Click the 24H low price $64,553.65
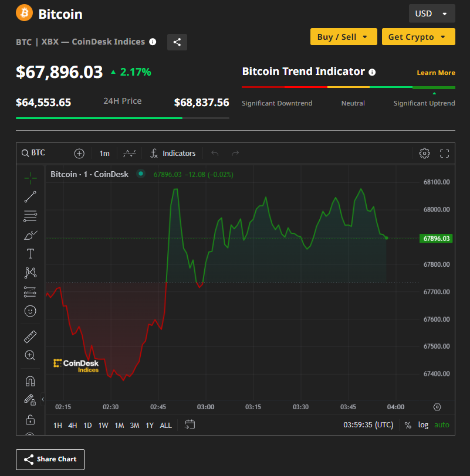 [43, 103]
